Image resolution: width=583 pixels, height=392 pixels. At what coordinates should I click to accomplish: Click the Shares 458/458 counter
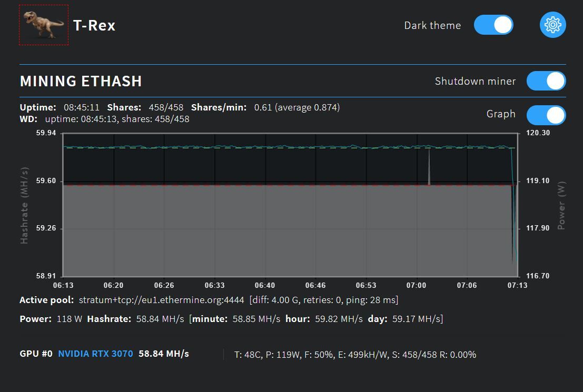click(166, 107)
